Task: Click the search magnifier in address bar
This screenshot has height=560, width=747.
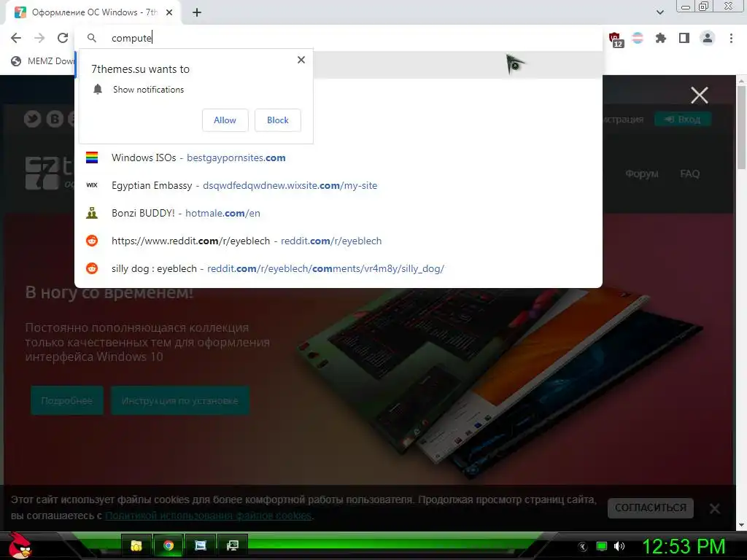Action: click(92, 38)
